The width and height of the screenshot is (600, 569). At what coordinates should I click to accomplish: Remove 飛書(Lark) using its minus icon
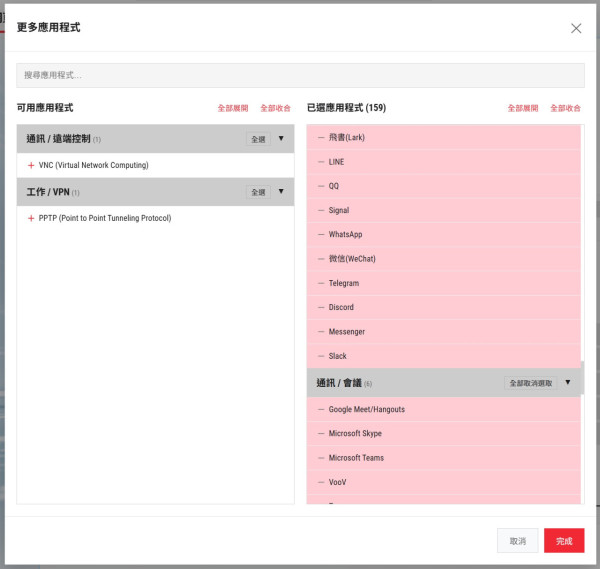coord(321,137)
